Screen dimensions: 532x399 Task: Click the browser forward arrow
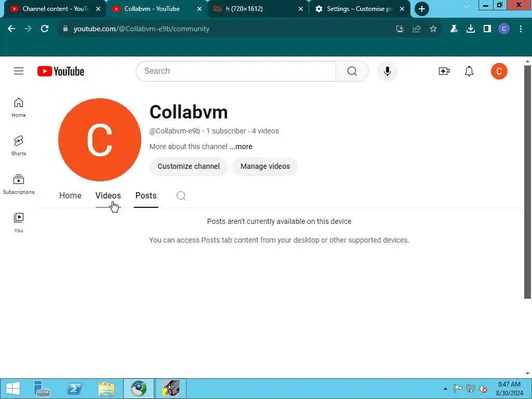(x=28, y=29)
